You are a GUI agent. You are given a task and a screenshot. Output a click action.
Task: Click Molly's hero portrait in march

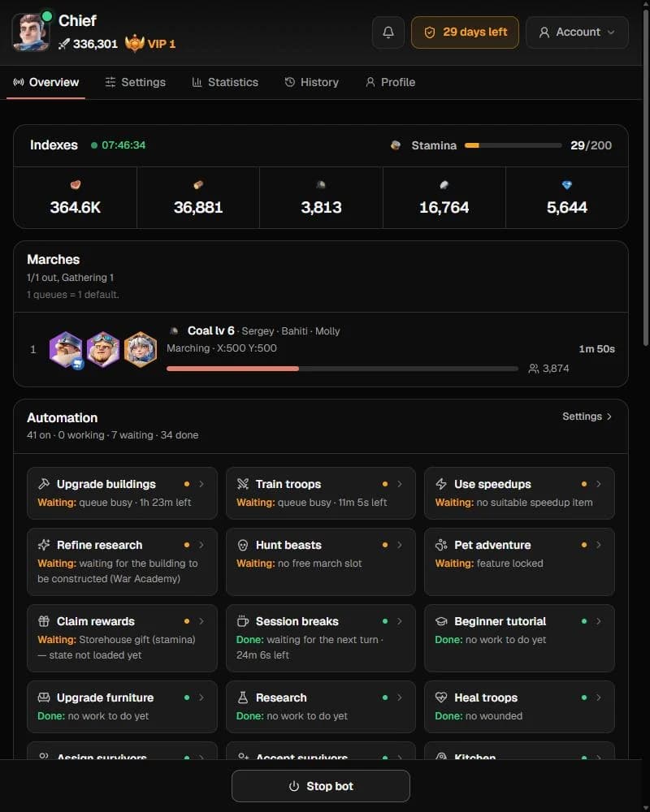coord(140,349)
